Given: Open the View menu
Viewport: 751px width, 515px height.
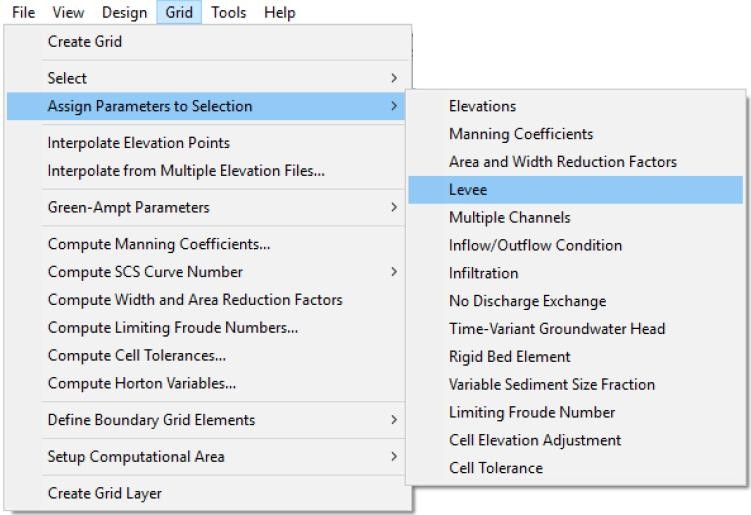Looking at the screenshot, I should point(68,13).
